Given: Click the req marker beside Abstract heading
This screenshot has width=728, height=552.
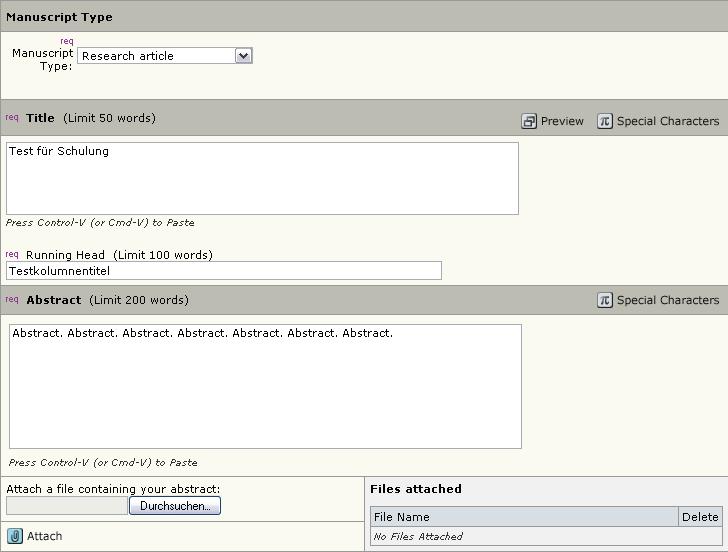Looking at the screenshot, I should [x=12, y=299].
